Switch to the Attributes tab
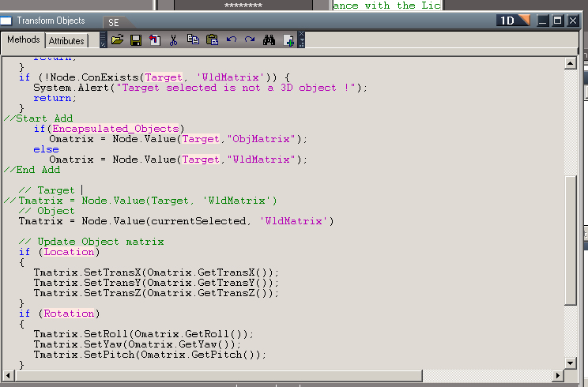Viewport: 588px width, 387px height. tap(66, 41)
